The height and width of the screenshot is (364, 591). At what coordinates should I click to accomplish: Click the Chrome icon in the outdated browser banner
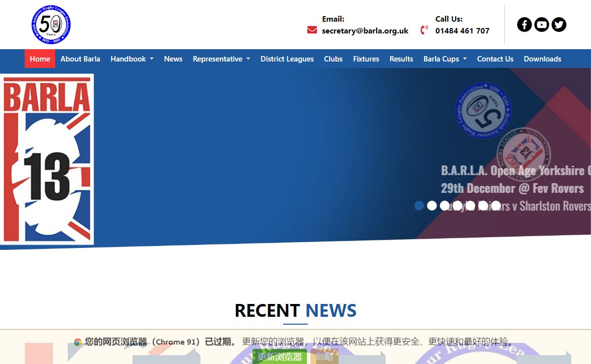coord(78,342)
